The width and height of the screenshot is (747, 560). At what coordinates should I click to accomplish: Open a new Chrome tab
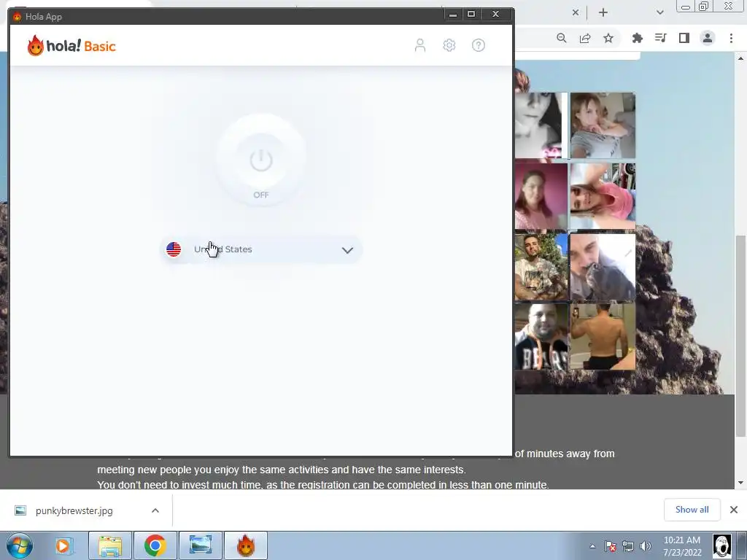click(603, 13)
